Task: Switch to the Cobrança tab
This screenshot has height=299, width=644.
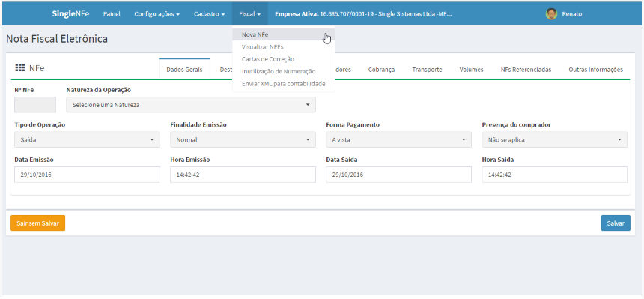Action: click(382, 70)
